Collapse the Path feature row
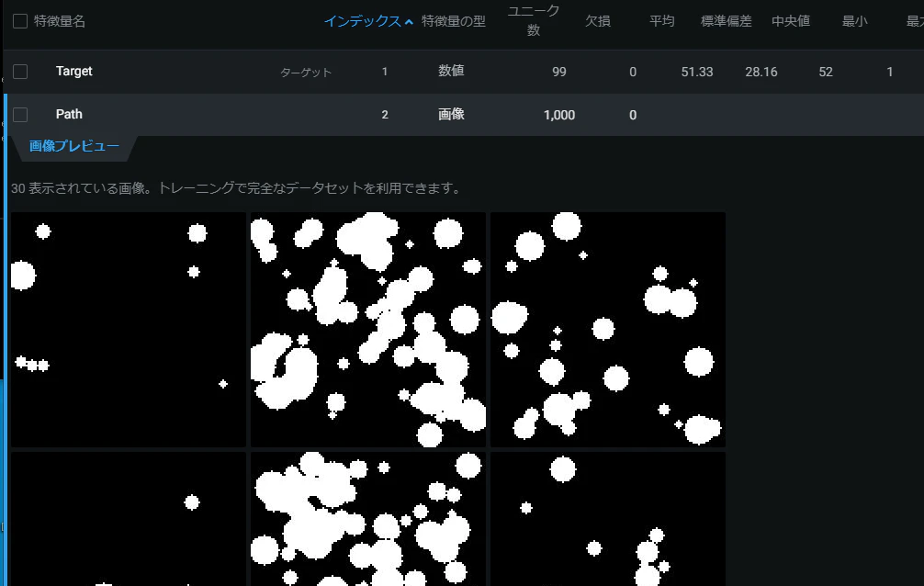The height and width of the screenshot is (586, 924). (69, 115)
